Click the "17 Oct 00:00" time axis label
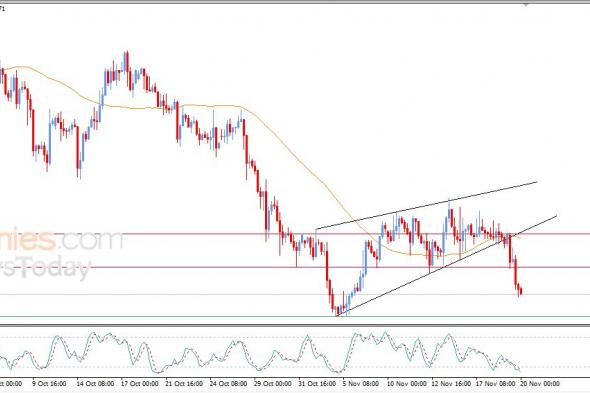 coord(140,384)
